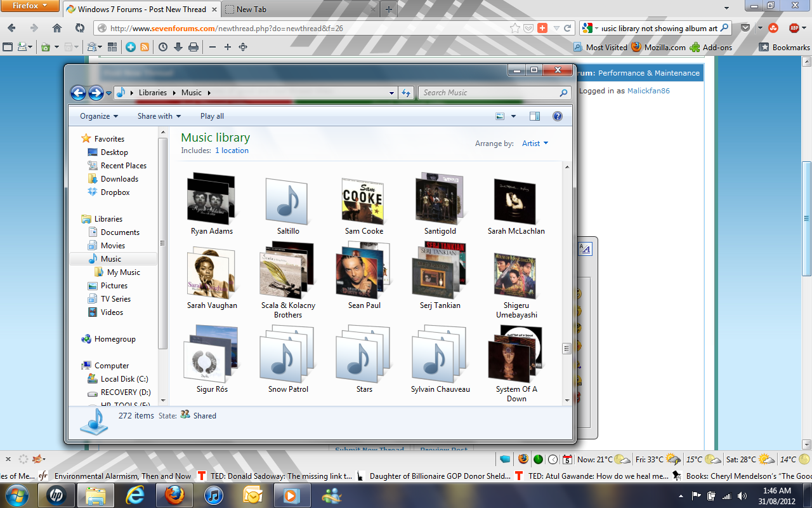Click inside the Search Music field

pos(488,93)
